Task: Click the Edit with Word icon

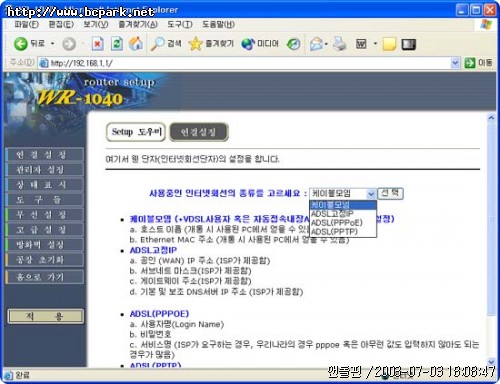Action: tap(361, 44)
